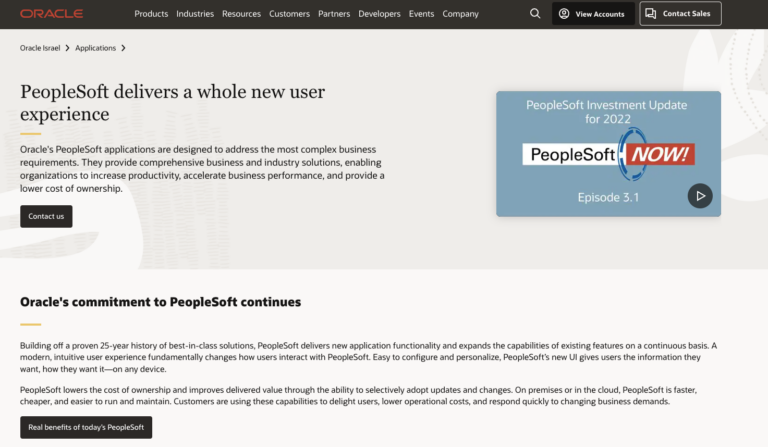768x447 pixels.
Task: Click the Contact us button
Action: coord(46,216)
